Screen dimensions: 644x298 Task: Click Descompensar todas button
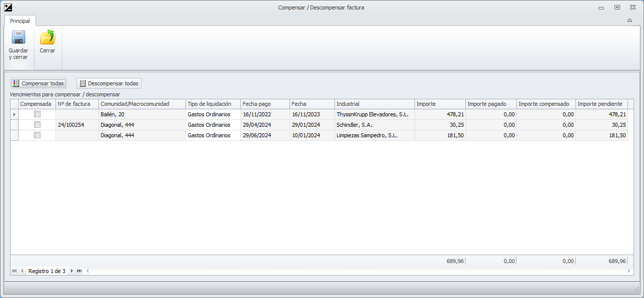109,83
